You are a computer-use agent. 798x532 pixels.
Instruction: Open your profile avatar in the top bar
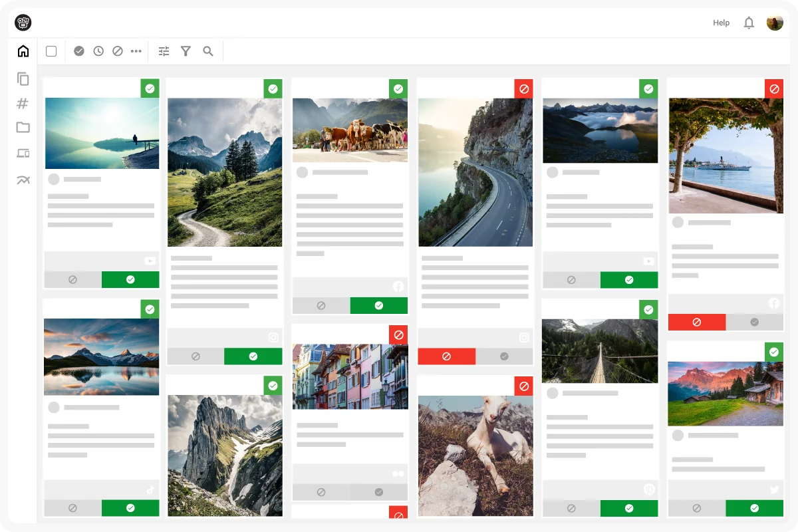click(x=775, y=22)
